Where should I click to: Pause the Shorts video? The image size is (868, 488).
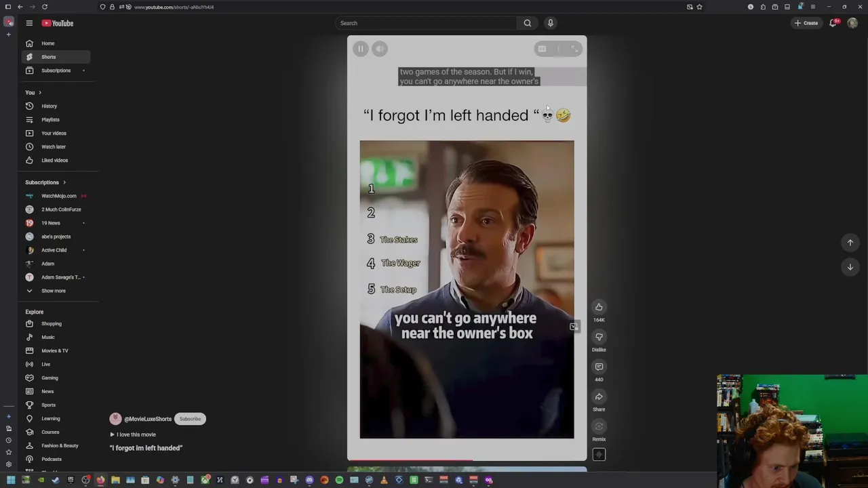tap(361, 49)
